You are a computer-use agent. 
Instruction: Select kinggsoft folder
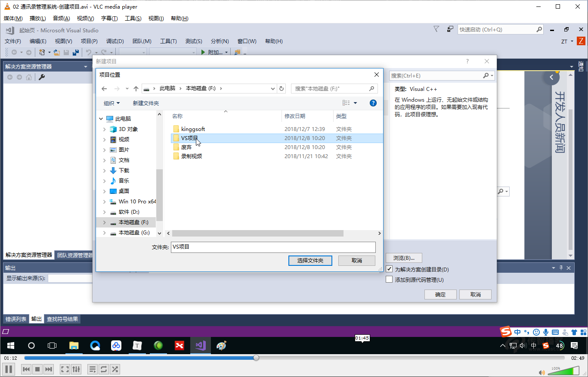coord(193,129)
